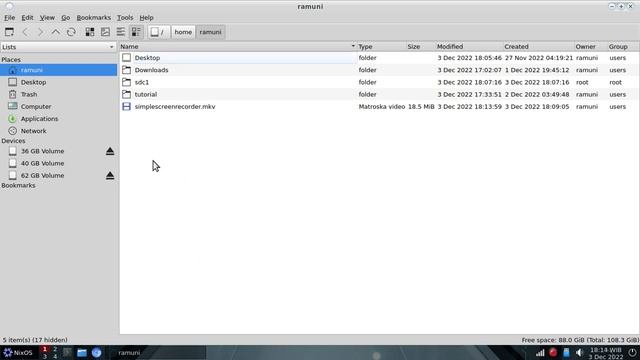Go to home path segment
Viewport: 640px width, 360px height.
click(x=183, y=32)
